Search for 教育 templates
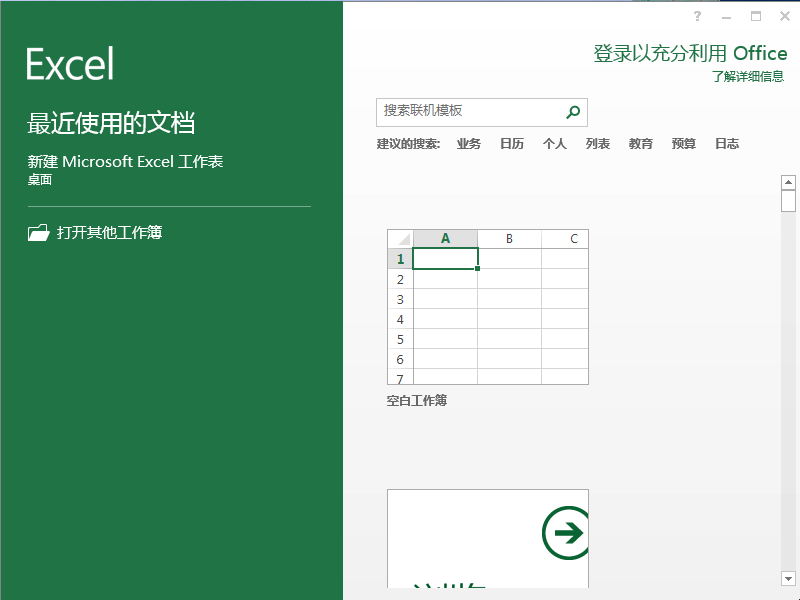The width and height of the screenshot is (800, 600). (640, 143)
